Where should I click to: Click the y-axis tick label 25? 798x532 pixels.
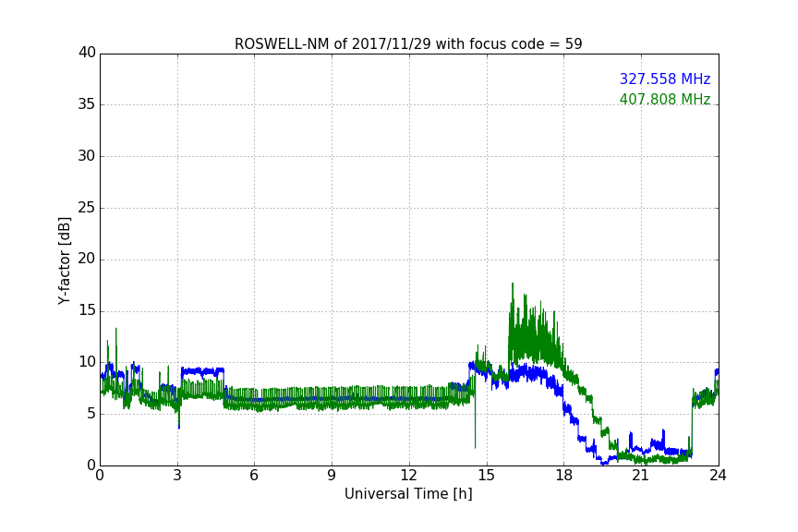[x=87, y=207]
